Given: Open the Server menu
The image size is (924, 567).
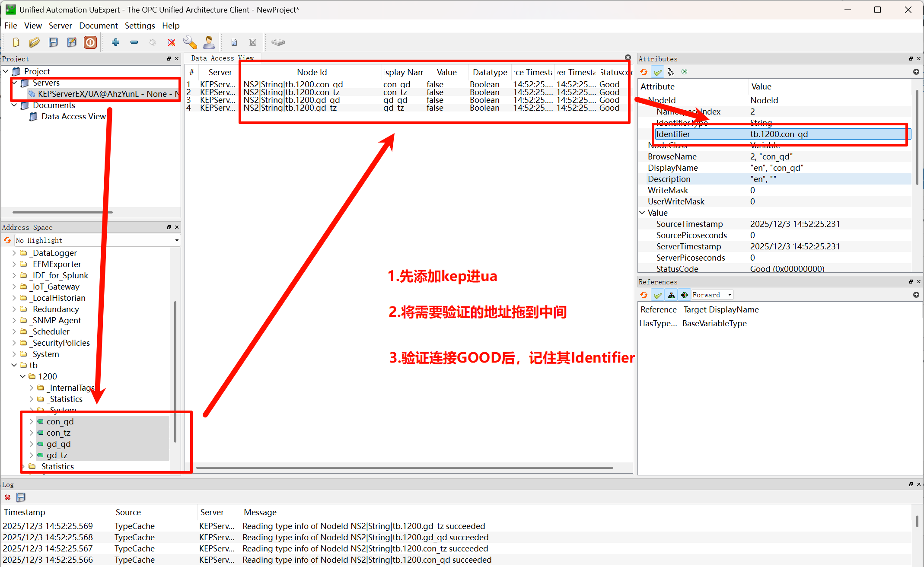Looking at the screenshot, I should pyautogui.click(x=60, y=25).
